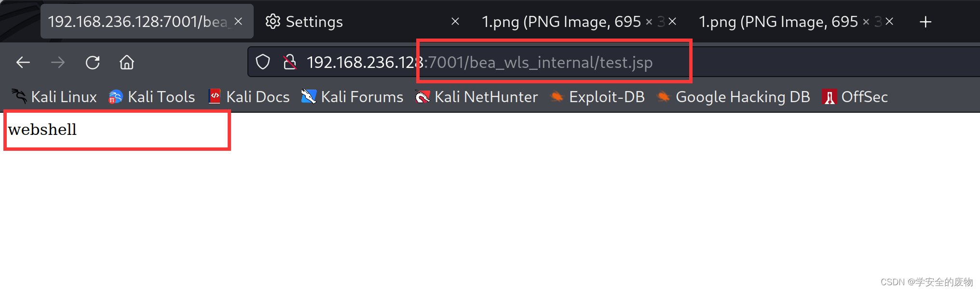Open the Kali NetHunter bookmark
980x291 pixels.
486,96
